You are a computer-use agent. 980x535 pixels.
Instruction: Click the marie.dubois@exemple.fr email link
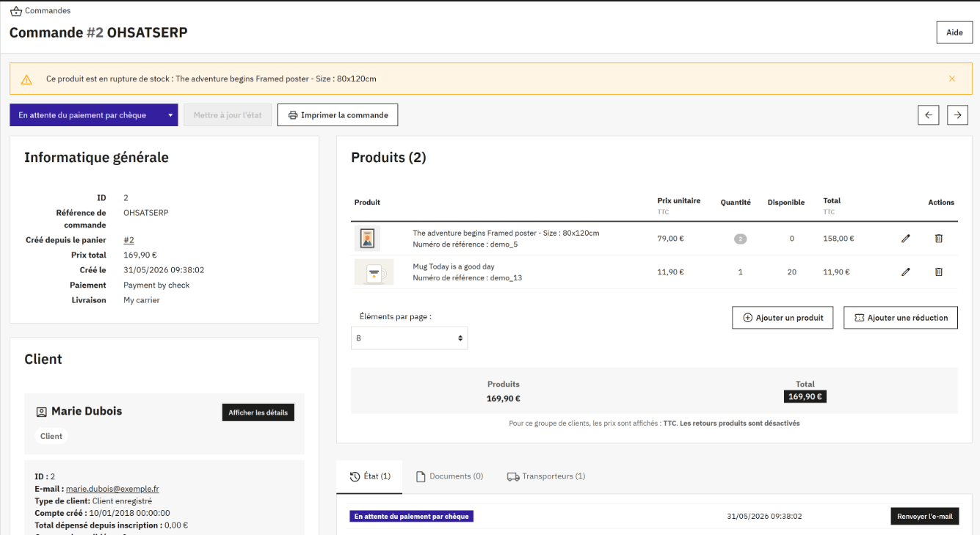[112, 489]
